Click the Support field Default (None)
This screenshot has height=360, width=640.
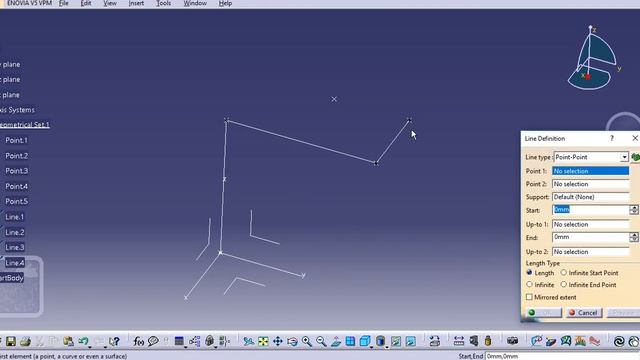[590, 197]
